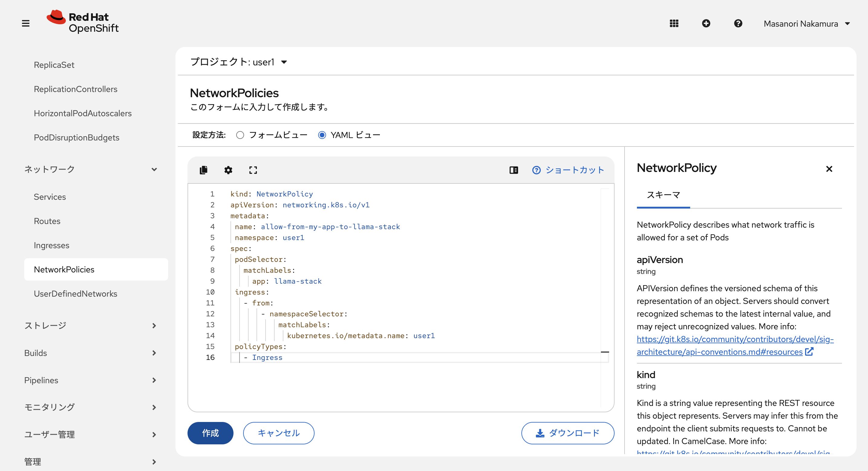Open the help question mark menu
868x471 pixels.
[738, 23]
